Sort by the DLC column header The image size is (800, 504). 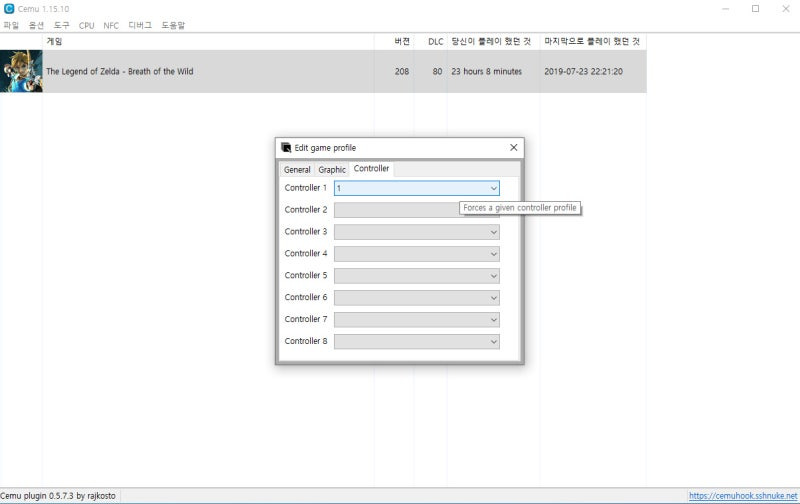(430, 41)
